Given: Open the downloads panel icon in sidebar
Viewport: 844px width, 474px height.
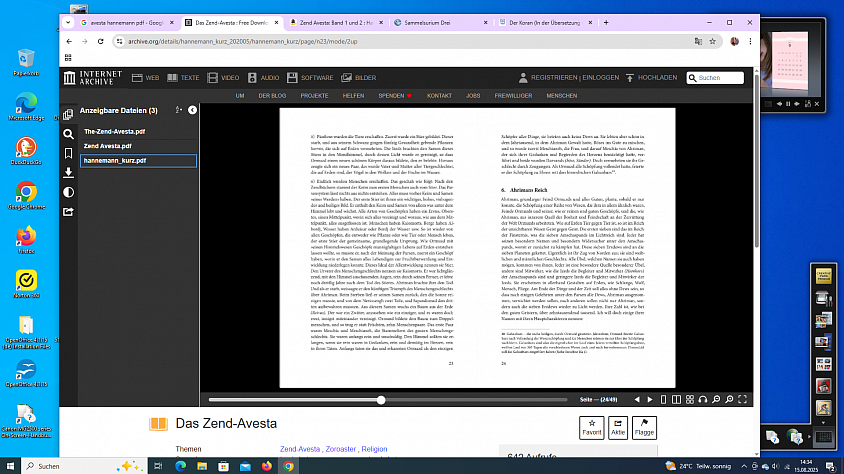Looking at the screenshot, I should point(68,173).
